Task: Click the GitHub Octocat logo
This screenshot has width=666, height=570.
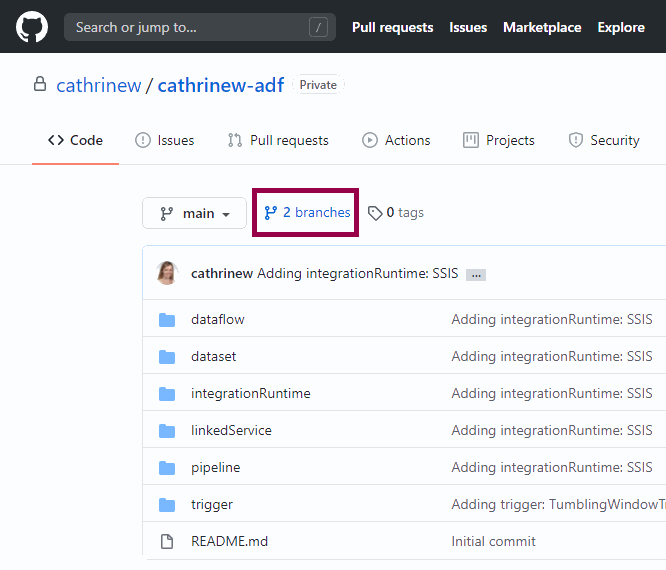Action: tap(32, 27)
